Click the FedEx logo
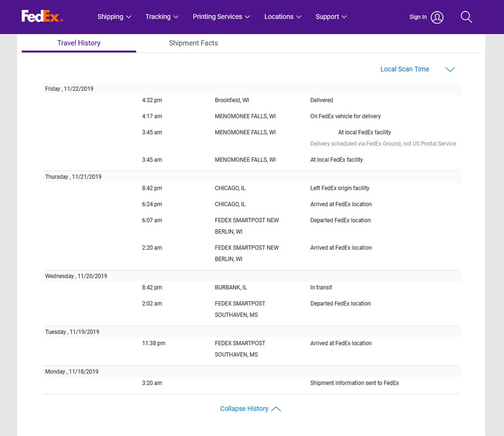 (x=42, y=16)
